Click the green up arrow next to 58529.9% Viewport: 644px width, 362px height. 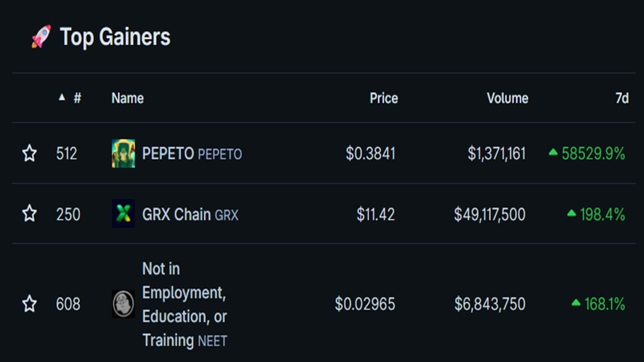(553, 152)
